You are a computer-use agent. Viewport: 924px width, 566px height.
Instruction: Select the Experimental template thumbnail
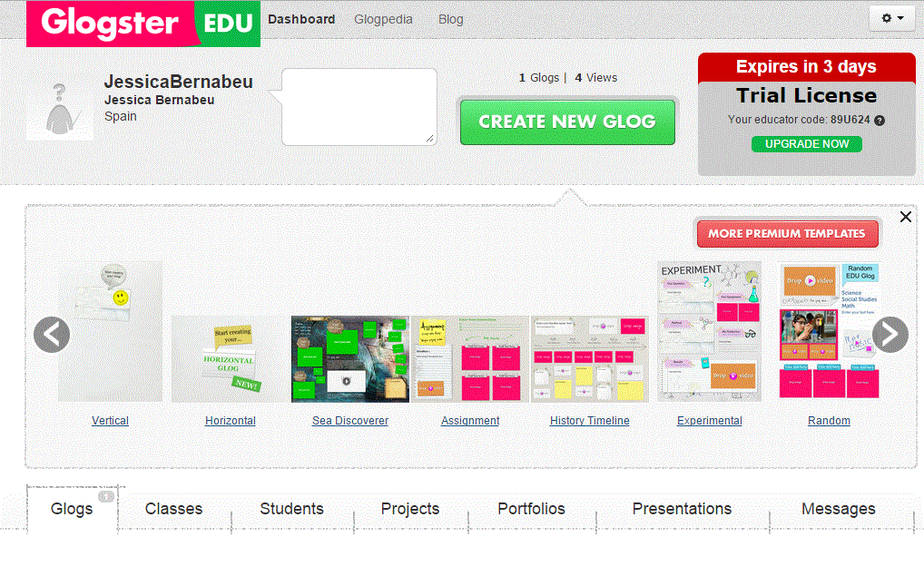[710, 332]
